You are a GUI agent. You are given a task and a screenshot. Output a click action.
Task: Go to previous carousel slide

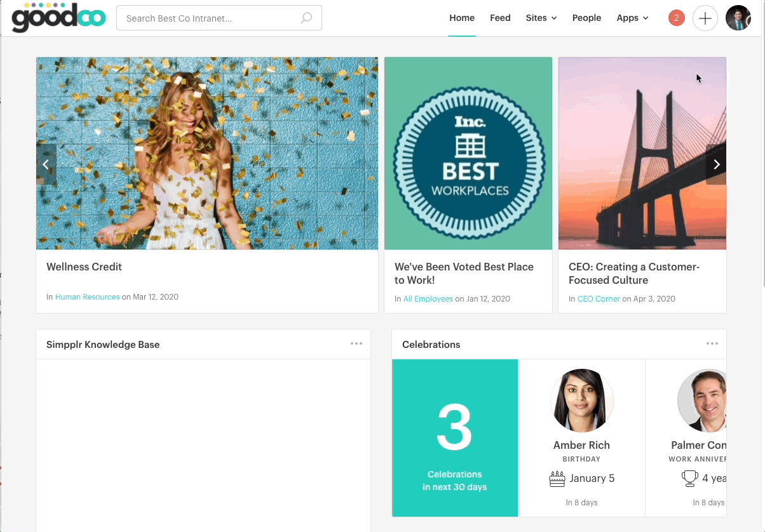[46, 164]
